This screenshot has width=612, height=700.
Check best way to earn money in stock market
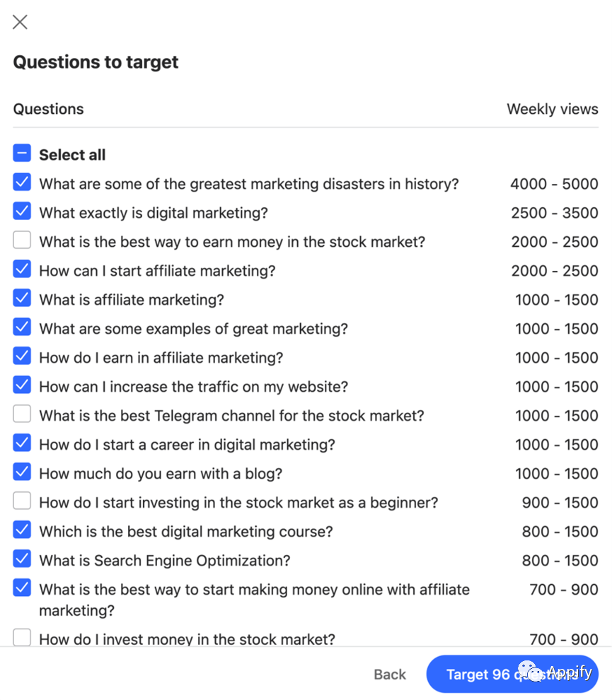tap(22, 240)
